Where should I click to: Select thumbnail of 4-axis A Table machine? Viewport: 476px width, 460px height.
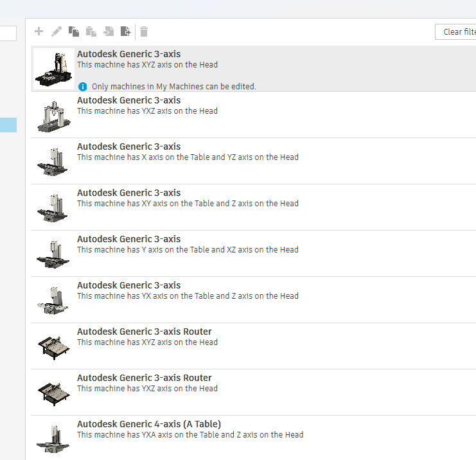[x=53, y=439]
